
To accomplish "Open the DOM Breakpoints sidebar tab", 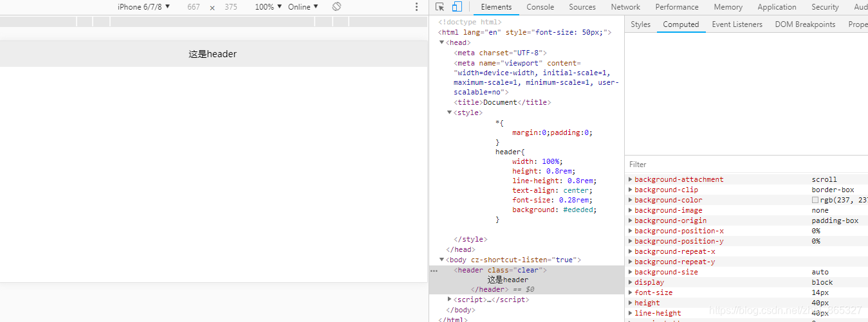I will (x=805, y=24).
